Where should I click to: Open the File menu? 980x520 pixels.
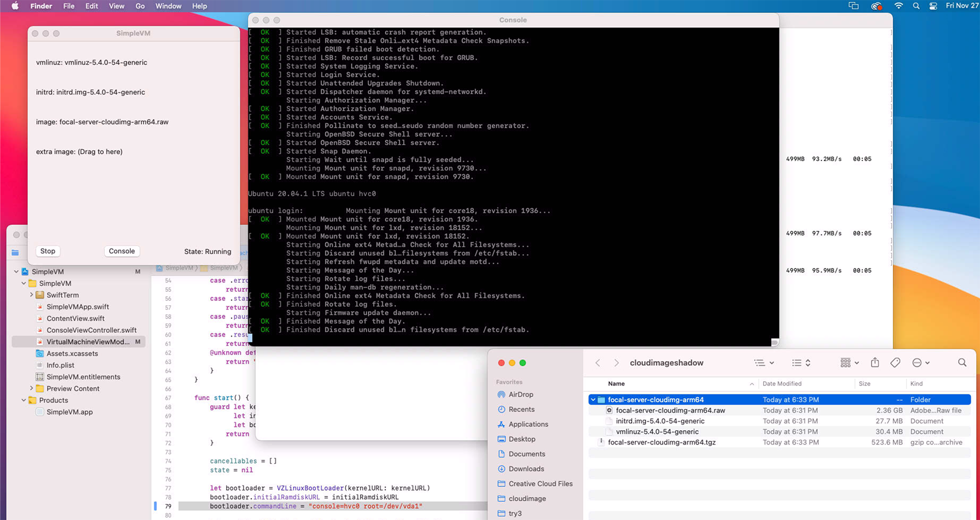click(69, 6)
